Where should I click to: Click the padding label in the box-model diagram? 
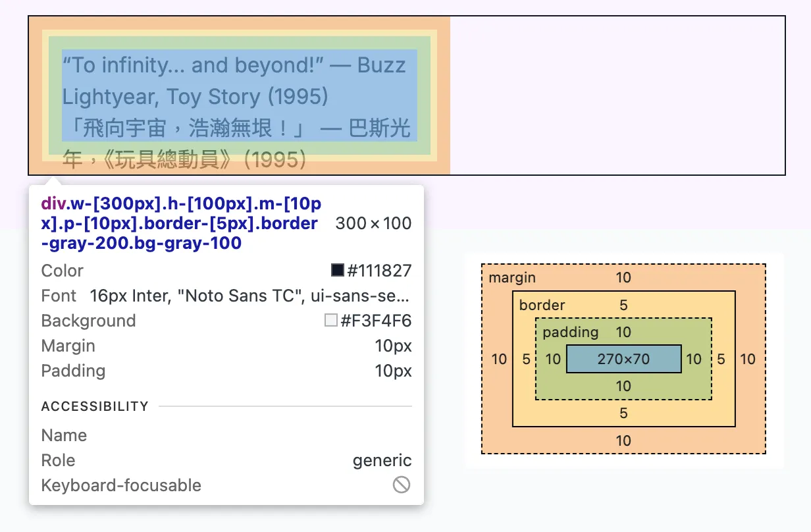570,332
